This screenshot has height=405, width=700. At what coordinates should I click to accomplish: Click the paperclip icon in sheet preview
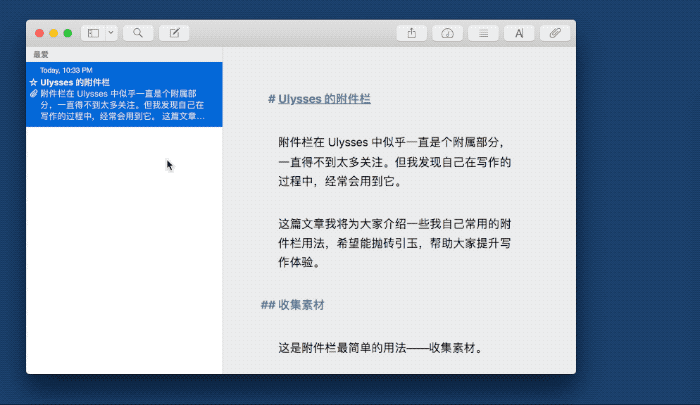point(34,93)
